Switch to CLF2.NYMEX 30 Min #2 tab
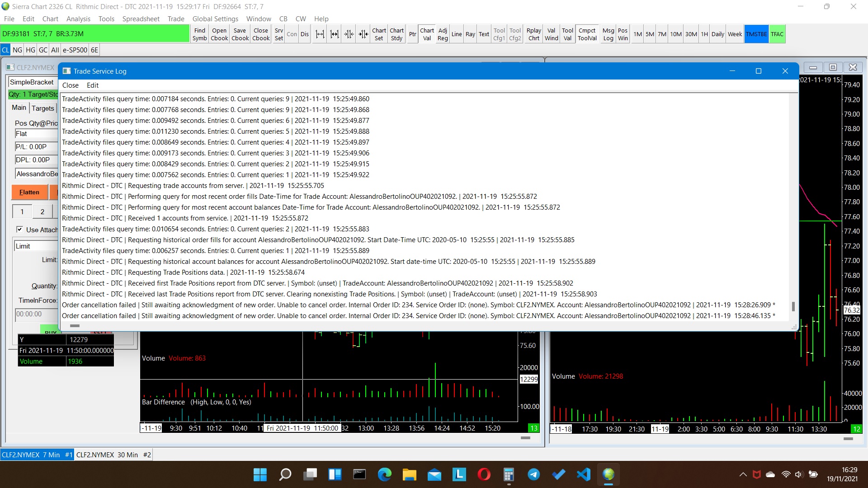This screenshot has width=868, height=488. tap(113, 455)
